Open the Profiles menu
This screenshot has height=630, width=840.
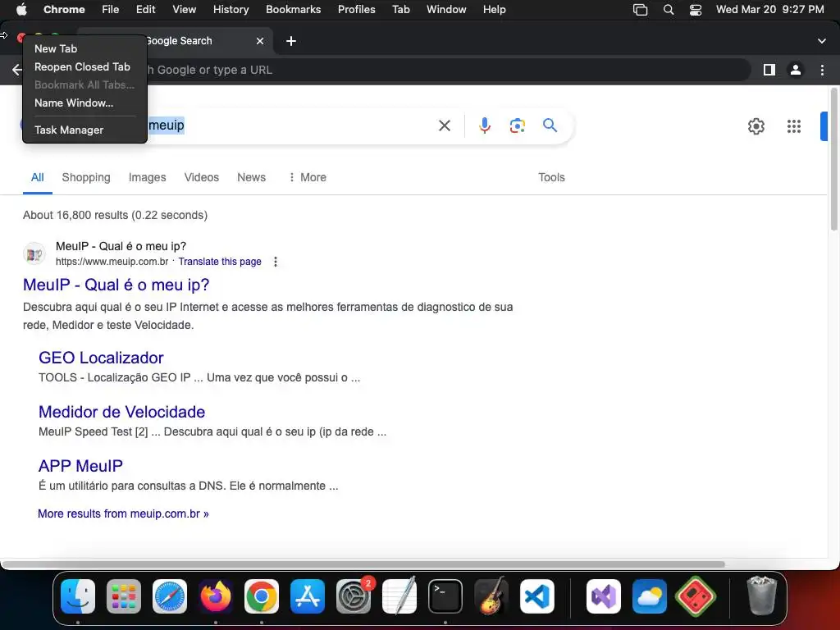click(x=356, y=10)
